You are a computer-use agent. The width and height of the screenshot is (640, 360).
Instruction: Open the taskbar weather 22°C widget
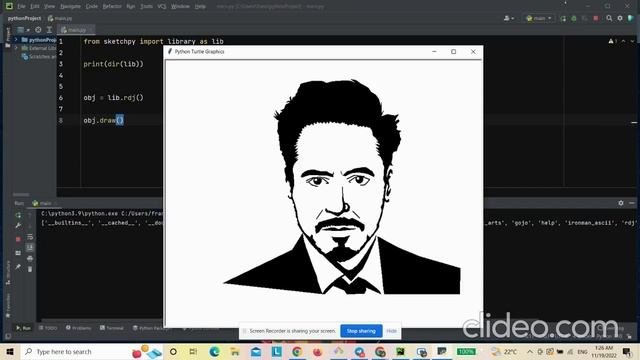(x=504, y=351)
